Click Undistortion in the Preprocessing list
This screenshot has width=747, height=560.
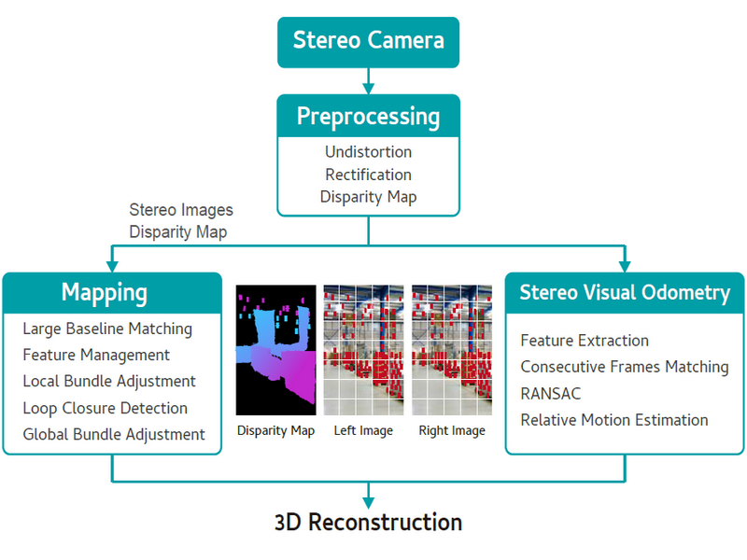pos(368,151)
